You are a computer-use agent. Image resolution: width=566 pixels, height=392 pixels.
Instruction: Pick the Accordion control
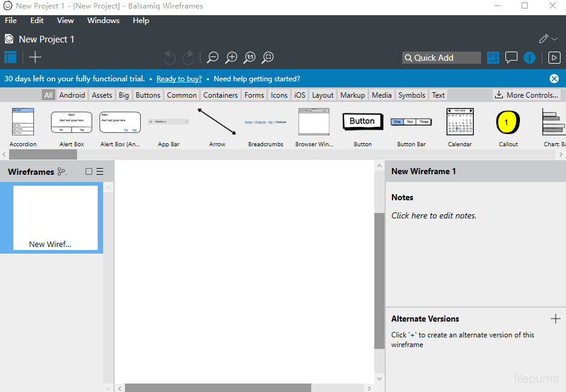(x=23, y=127)
